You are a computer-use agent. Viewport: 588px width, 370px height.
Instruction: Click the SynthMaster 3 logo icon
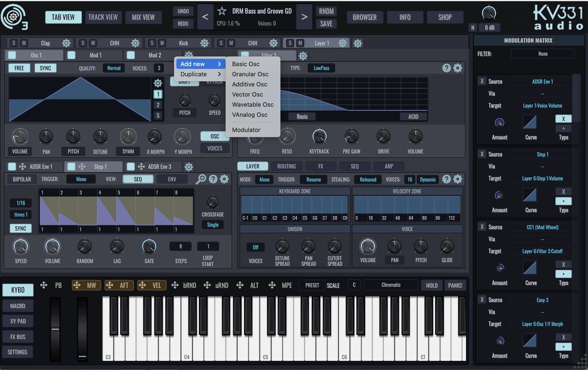tap(14, 16)
